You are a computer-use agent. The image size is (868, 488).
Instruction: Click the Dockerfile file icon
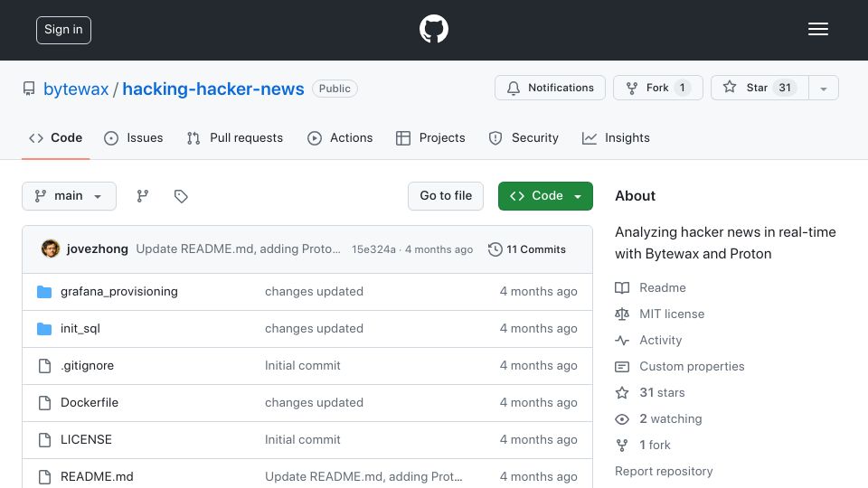click(44, 403)
